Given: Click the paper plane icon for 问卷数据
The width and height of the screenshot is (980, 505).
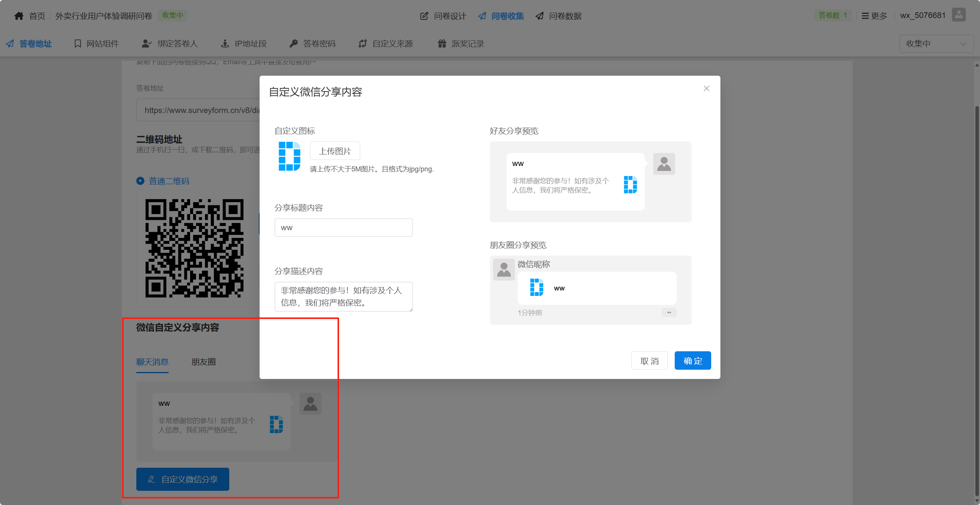Looking at the screenshot, I should 540,16.
